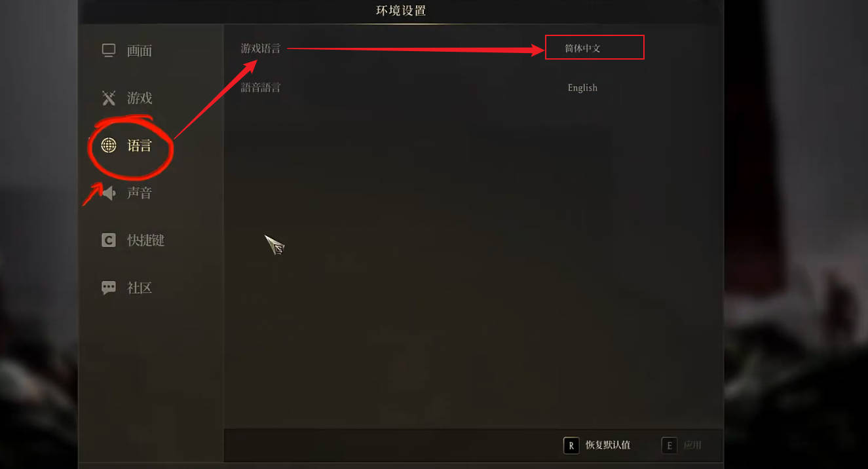Viewport: 868px width, 469px height.
Task: Open sound settings via the speaker icon
Action: (109, 193)
